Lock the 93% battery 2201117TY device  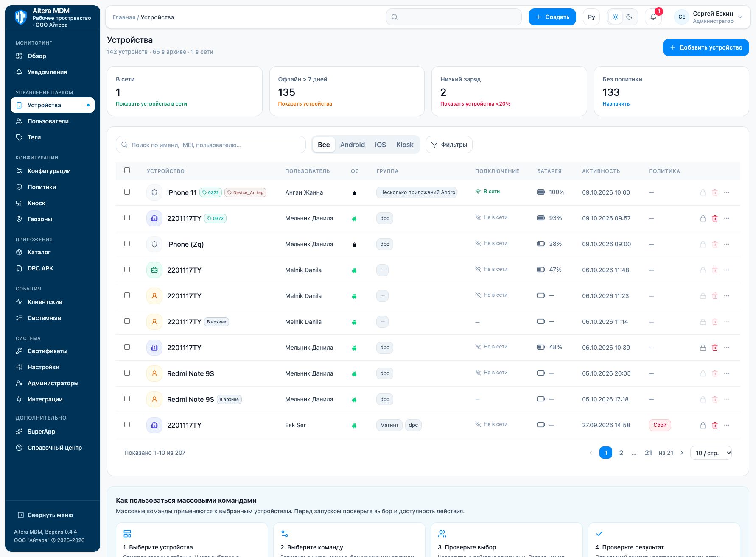[703, 218]
